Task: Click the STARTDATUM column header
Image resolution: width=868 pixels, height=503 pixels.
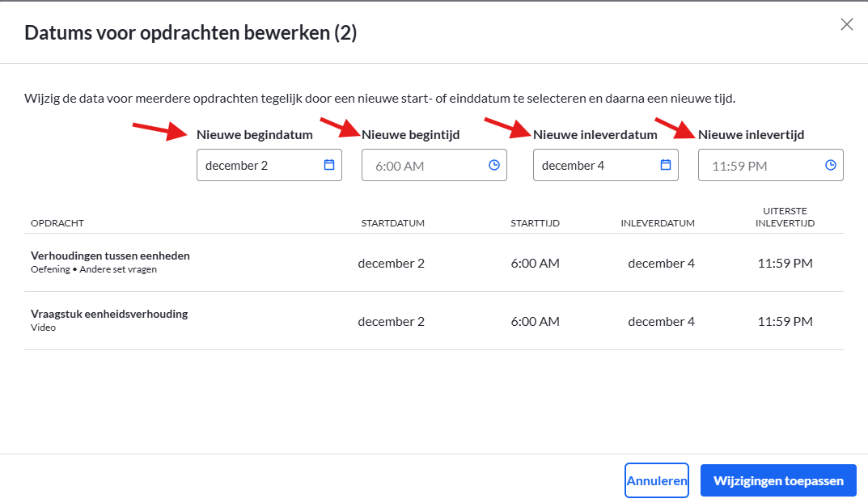Action: [x=393, y=223]
